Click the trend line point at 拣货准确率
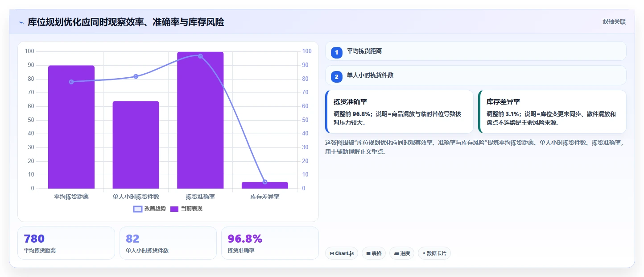The width and height of the screenshot is (644, 277). pyautogui.click(x=200, y=56)
